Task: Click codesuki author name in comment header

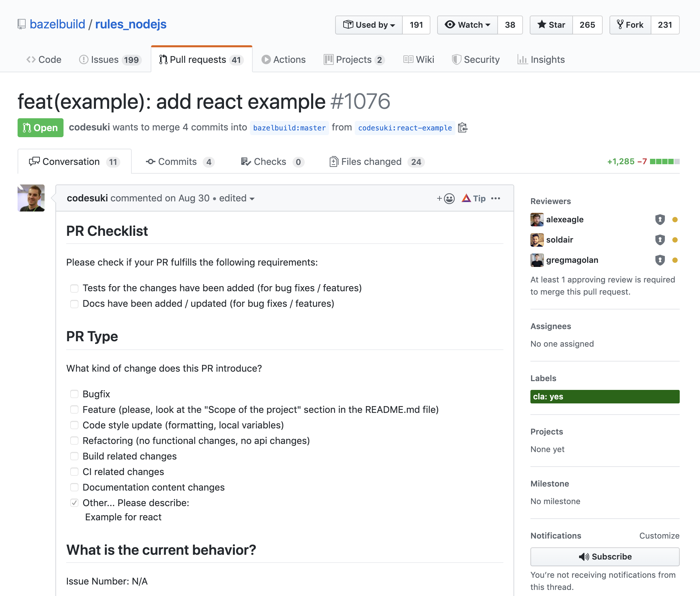Action: coord(87,198)
